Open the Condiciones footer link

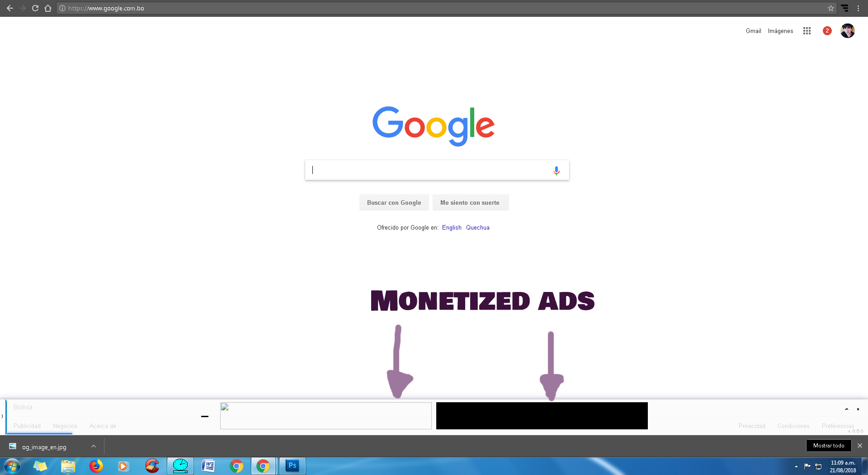pos(793,426)
